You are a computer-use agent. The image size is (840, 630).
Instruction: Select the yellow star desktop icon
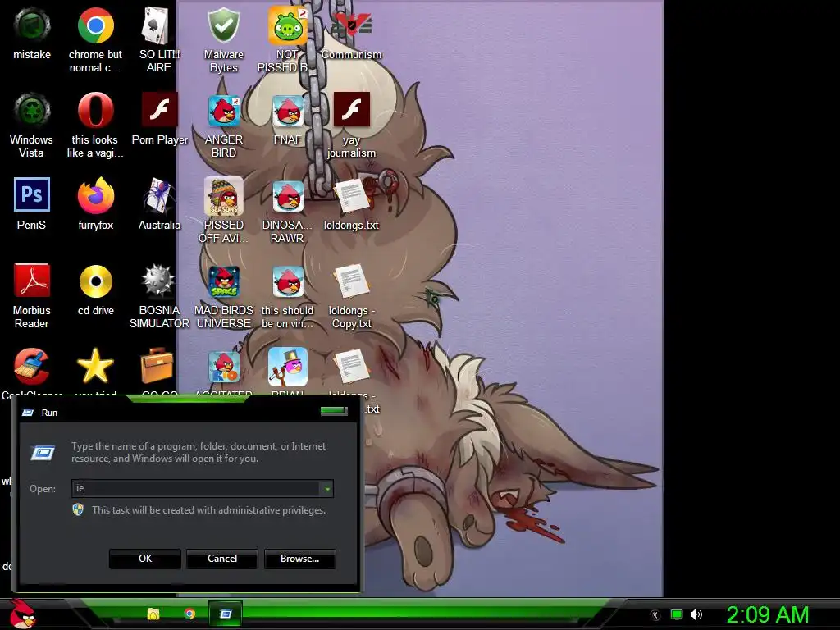click(x=95, y=367)
